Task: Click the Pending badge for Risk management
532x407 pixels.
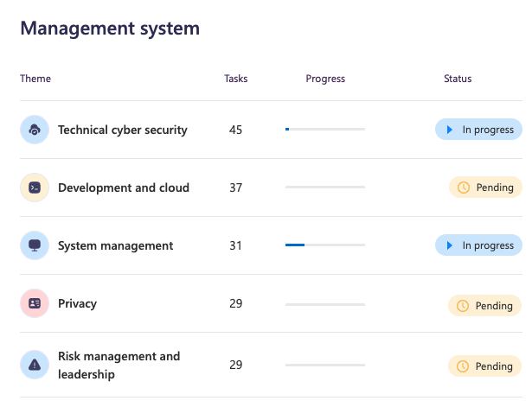Action: tap(484, 366)
